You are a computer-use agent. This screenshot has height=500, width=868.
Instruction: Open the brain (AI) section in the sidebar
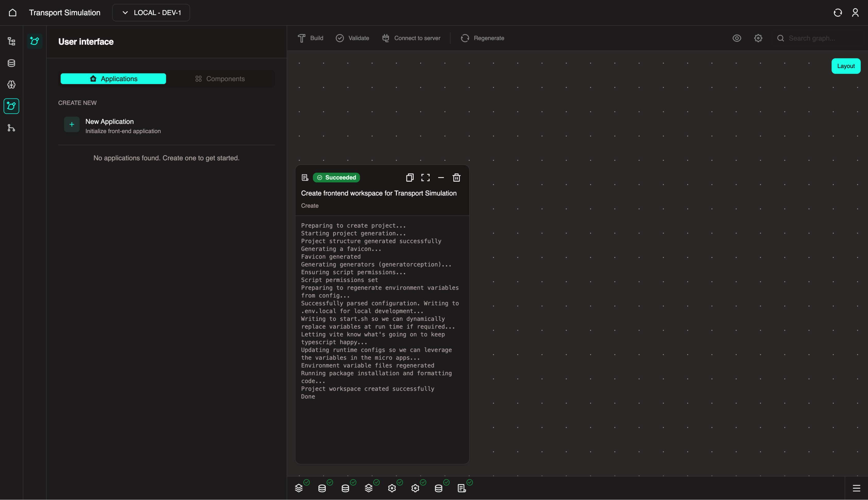coord(11,85)
